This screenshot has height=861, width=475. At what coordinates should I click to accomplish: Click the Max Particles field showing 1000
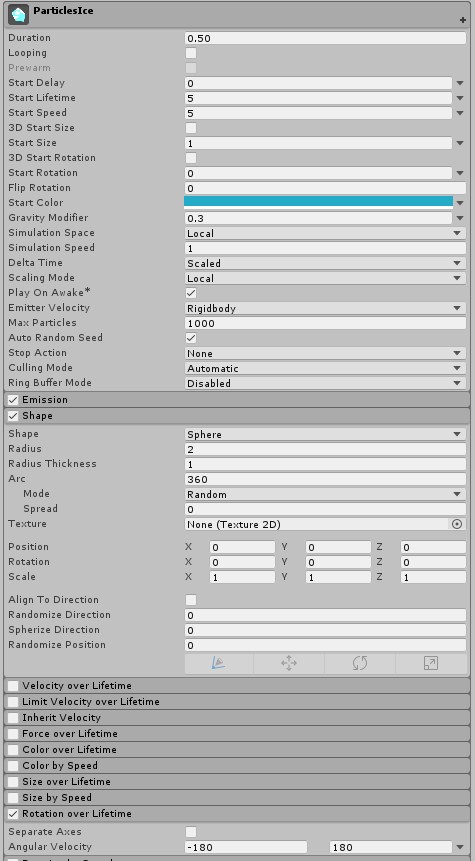point(325,323)
